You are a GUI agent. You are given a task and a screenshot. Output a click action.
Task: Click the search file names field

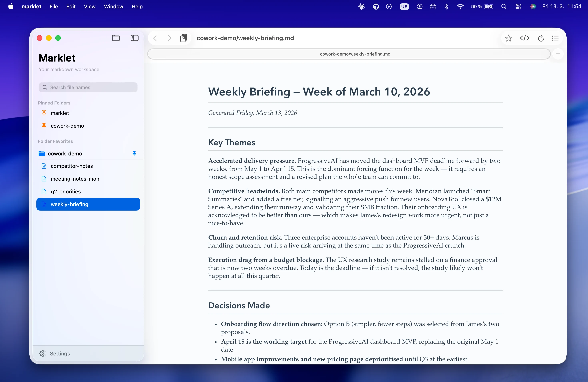click(x=88, y=87)
